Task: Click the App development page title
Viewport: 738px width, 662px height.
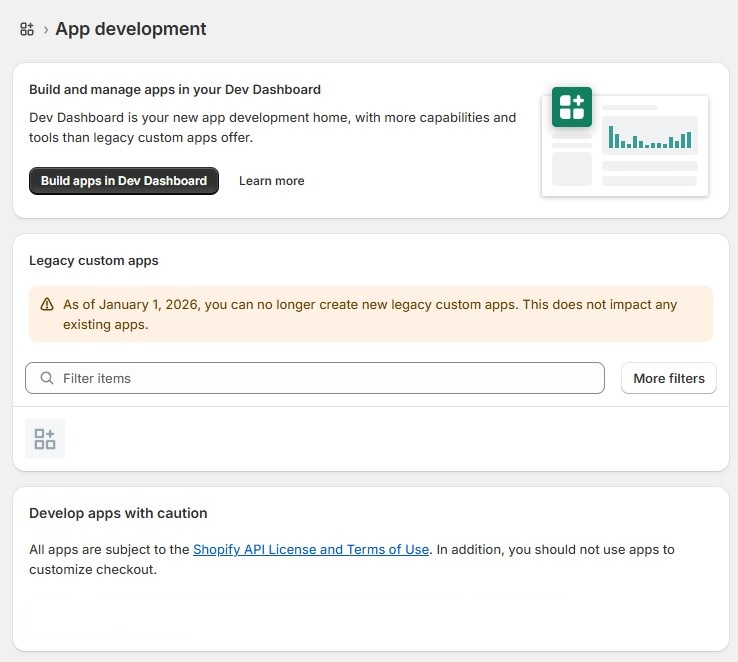Action: (131, 29)
